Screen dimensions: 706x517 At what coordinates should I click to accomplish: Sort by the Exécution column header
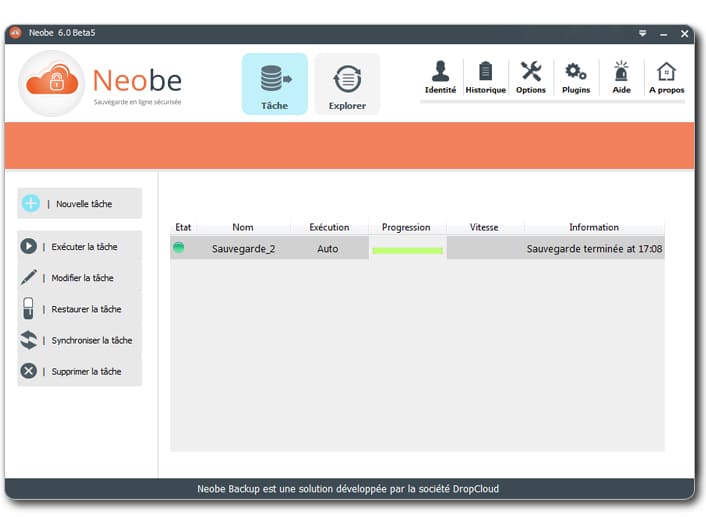click(x=329, y=227)
